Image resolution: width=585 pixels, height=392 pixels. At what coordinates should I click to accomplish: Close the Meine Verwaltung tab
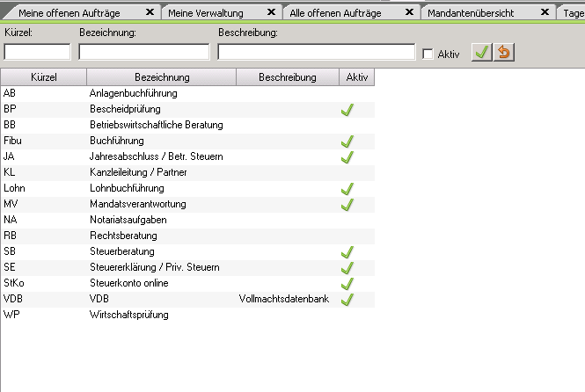pos(271,12)
